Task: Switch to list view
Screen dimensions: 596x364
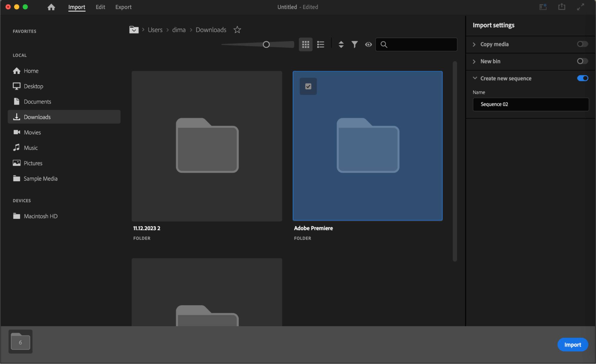Action: pos(321,44)
